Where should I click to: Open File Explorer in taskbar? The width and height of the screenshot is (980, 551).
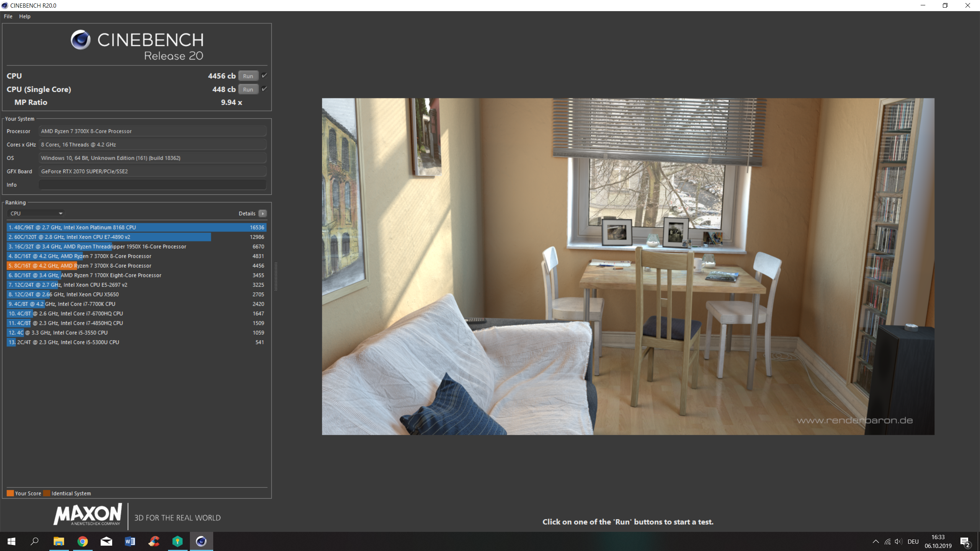pos(59,541)
